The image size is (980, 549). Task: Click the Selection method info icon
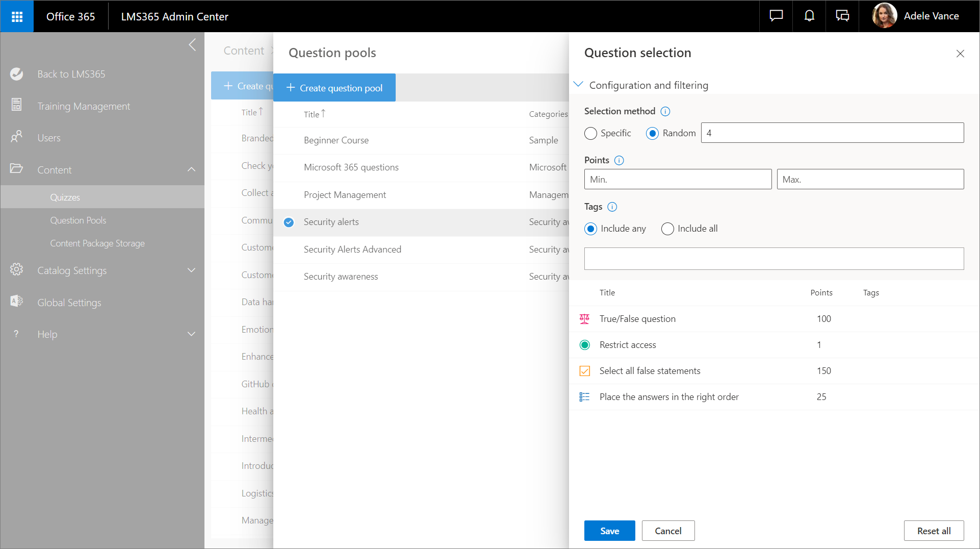click(665, 111)
